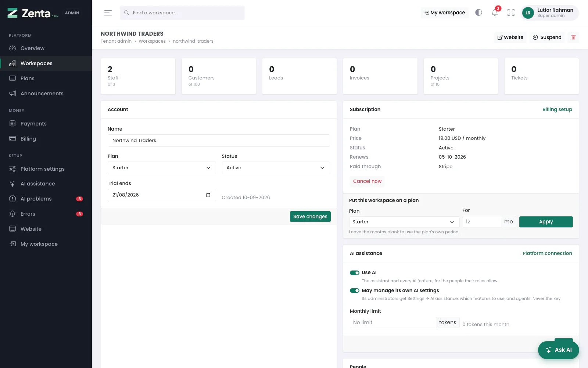Click the 19.00 USD / monthly price value
Viewport: 588px width, 368px height.
(462, 138)
